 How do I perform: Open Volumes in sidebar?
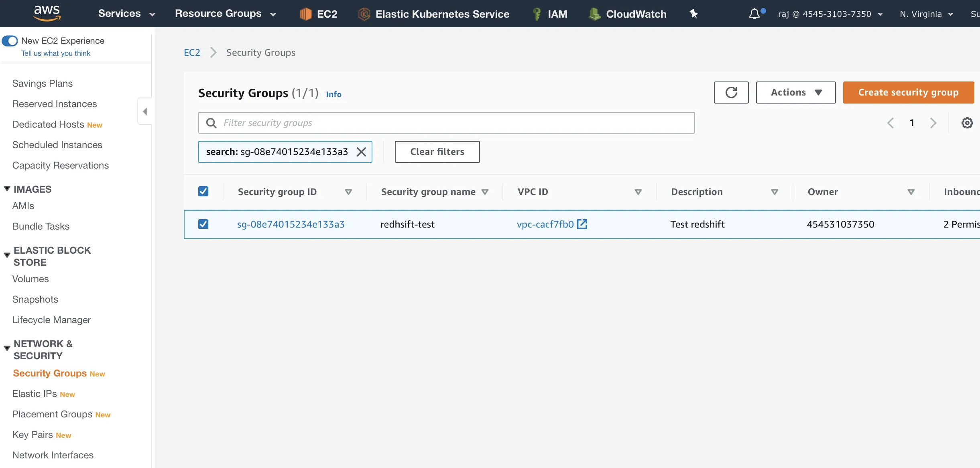point(30,279)
